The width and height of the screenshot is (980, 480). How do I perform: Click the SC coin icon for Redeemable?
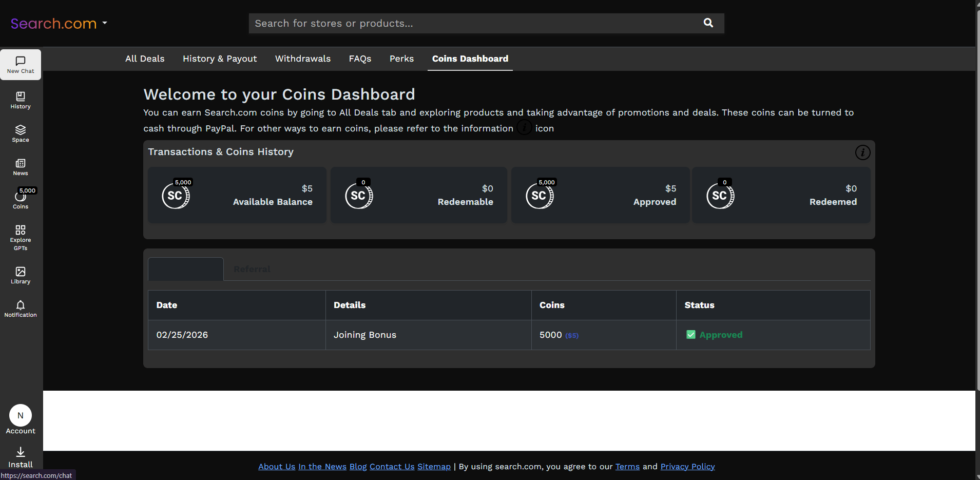359,195
